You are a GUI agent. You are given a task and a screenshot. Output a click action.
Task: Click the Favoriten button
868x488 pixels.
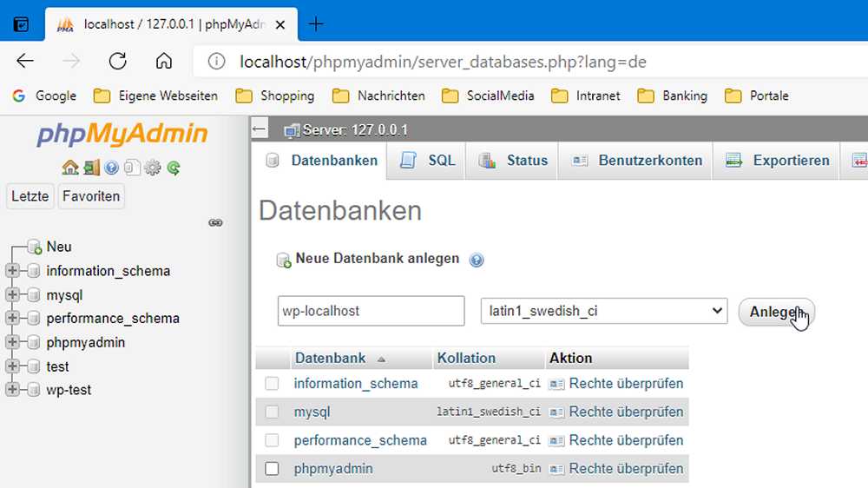(91, 196)
